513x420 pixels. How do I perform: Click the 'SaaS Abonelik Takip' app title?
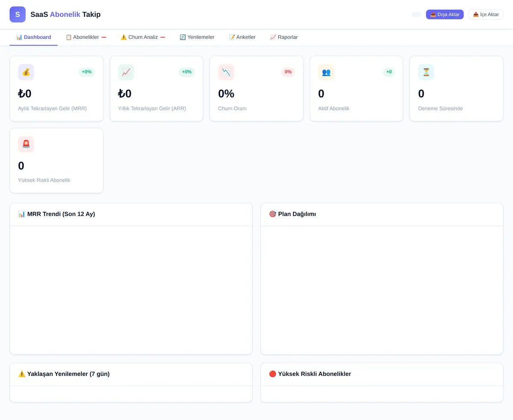pos(65,15)
